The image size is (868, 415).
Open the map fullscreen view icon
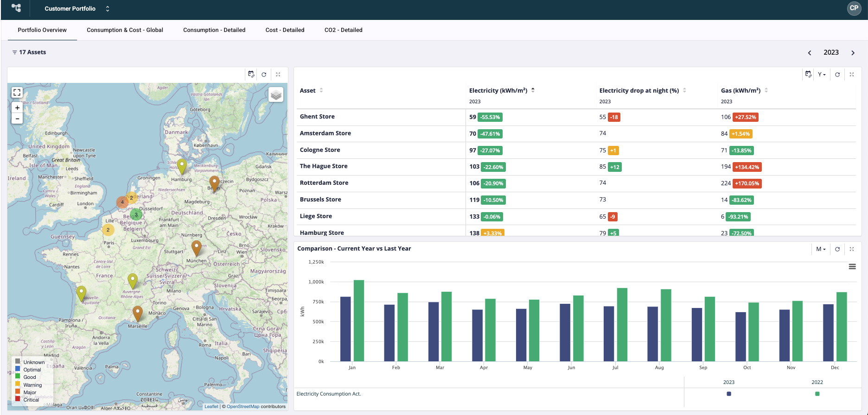click(17, 93)
